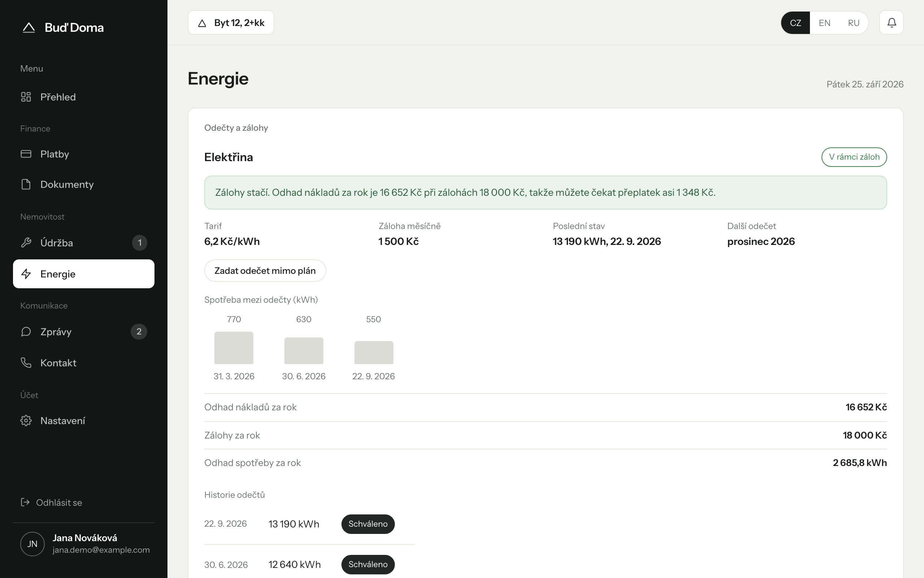Click the JN user avatar
The width and height of the screenshot is (924, 578).
[32, 544]
